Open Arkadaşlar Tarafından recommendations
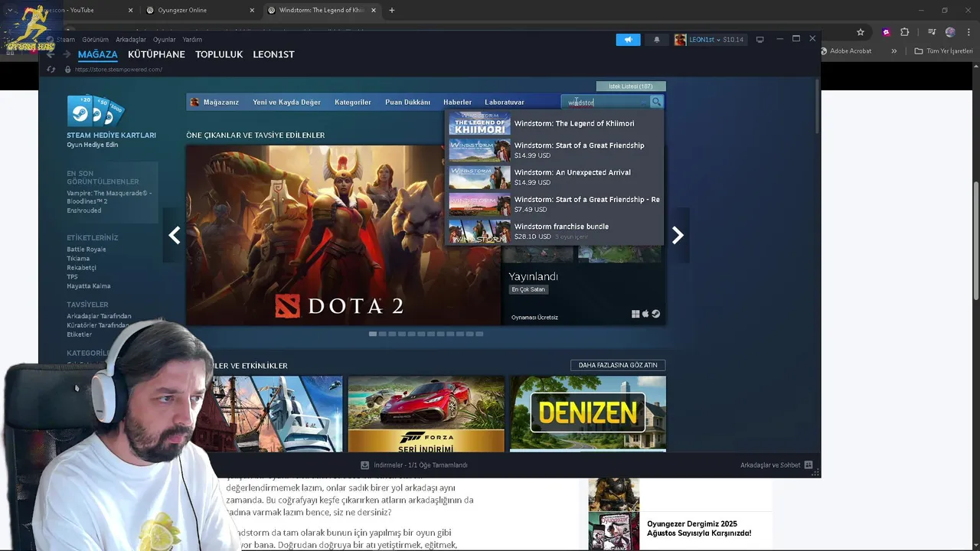This screenshot has width=980, height=551. pyautogui.click(x=99, y=316)
